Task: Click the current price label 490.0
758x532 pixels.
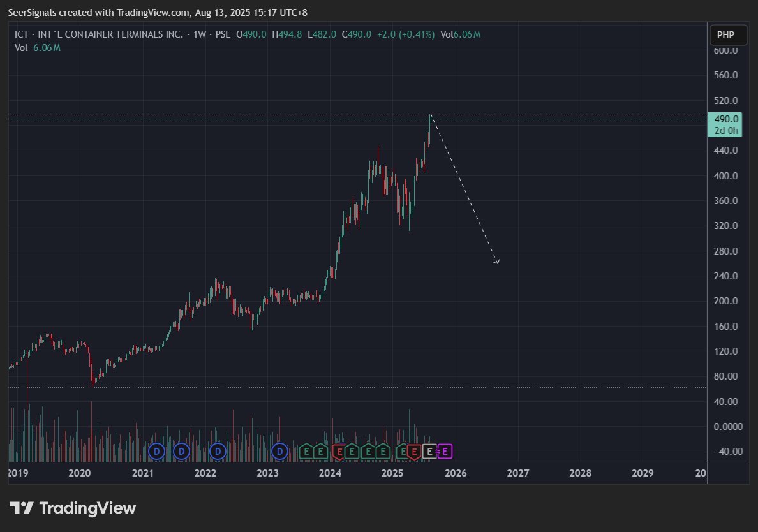Action: tap(725, 119)
